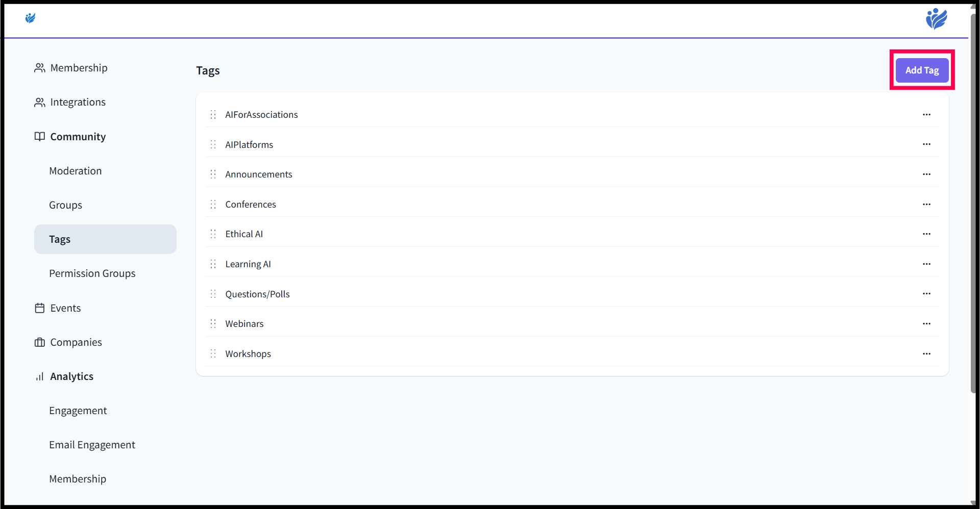Select Tags in the sidebar
Screen dimensions: 980x509
tap(105, 239)
